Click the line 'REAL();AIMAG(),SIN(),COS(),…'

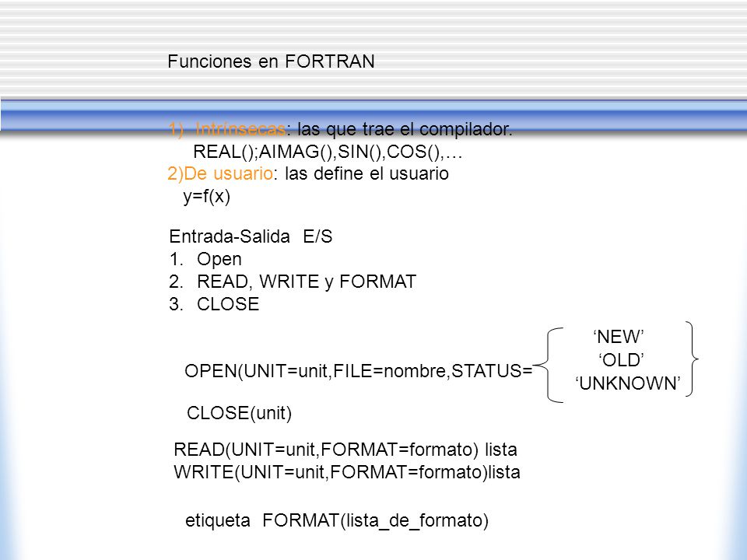[x=328, y=152]
